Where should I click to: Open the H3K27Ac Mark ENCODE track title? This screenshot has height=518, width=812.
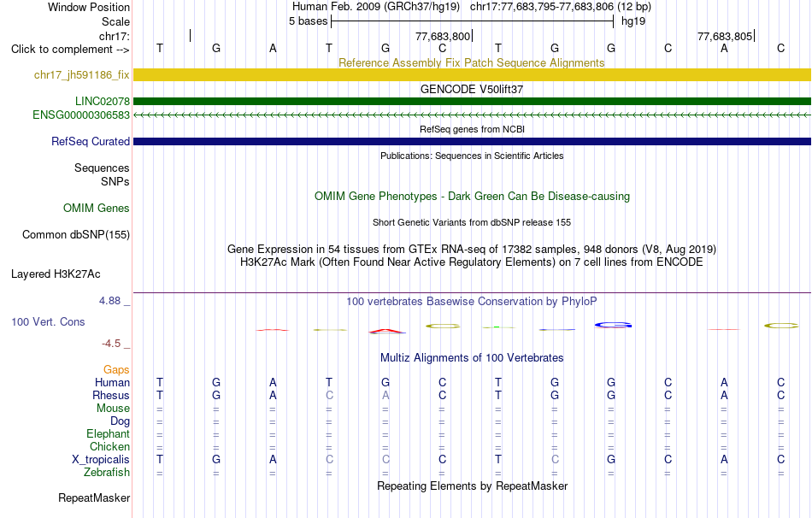[x=472, y=262]
